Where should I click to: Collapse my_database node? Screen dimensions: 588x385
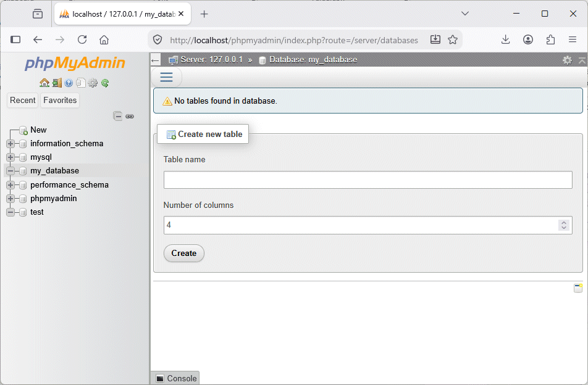(10, 171)
